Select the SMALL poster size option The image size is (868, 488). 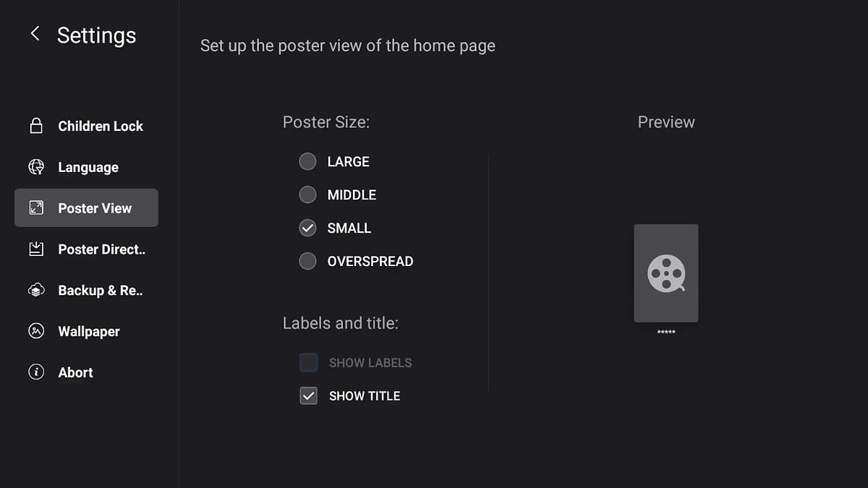coord(307,228)
